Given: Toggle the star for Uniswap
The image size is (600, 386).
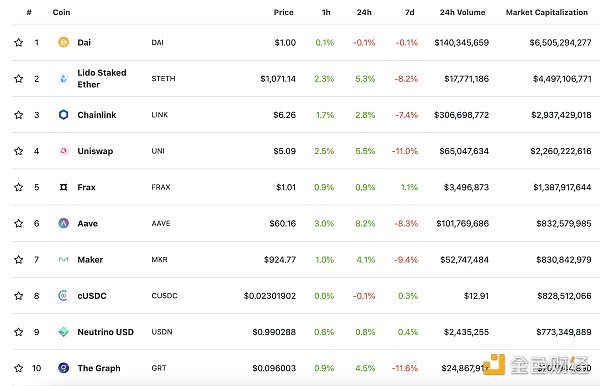Looking at the screenshot, I should coord(18,151).
